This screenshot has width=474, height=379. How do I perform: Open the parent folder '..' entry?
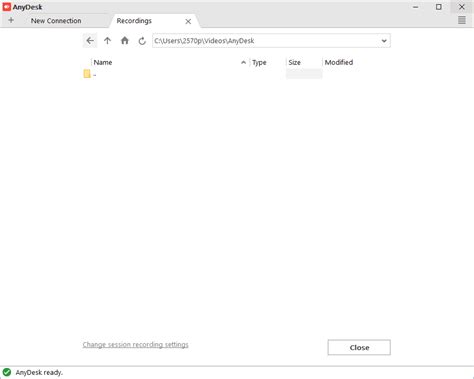pyautogui.click(x=90, y=74)
